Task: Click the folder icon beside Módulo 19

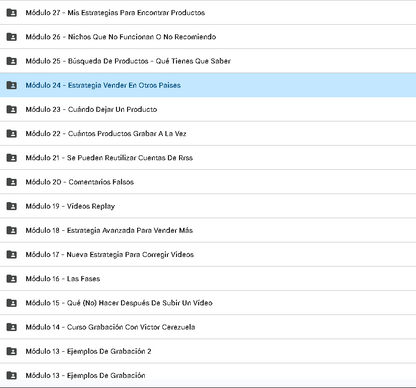Action: tap(12, 206)
